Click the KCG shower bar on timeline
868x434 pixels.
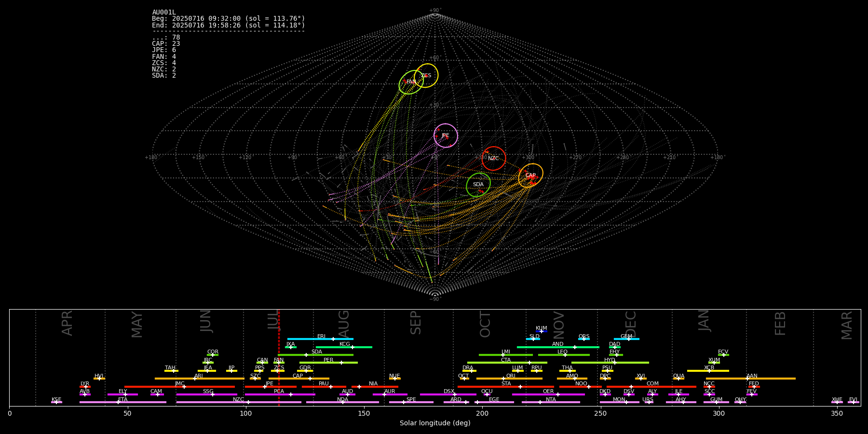pos(344,347)
